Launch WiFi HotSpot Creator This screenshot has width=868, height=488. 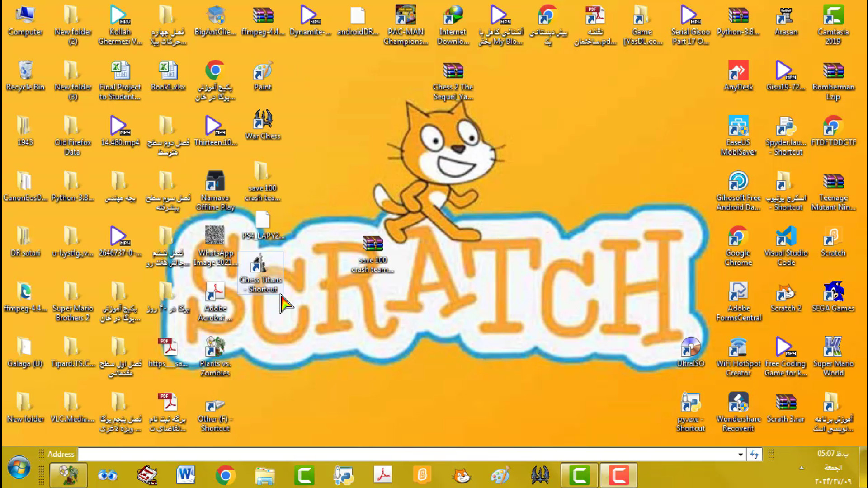(x=738, y=357)
